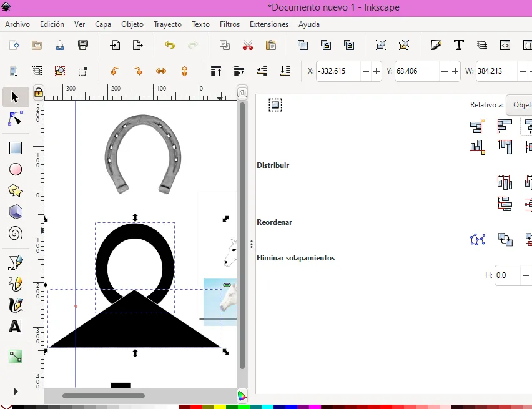Open the Trayecto menu
The image size is (532, 409).
click(x=167, y=24)
